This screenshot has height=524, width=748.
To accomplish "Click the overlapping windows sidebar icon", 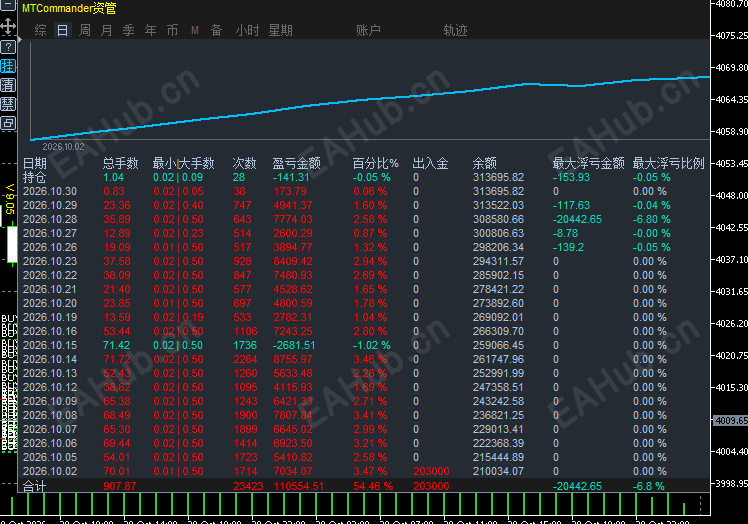I will tap(8, 124).
